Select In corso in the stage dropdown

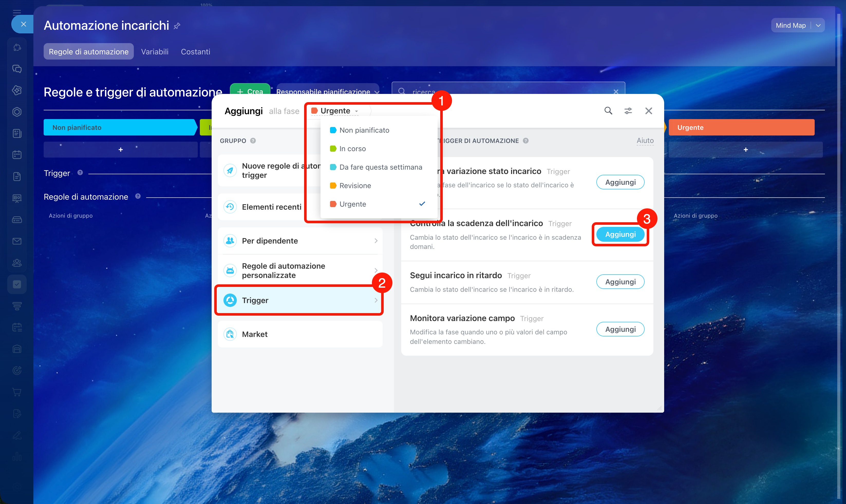(x=379, y=149)
